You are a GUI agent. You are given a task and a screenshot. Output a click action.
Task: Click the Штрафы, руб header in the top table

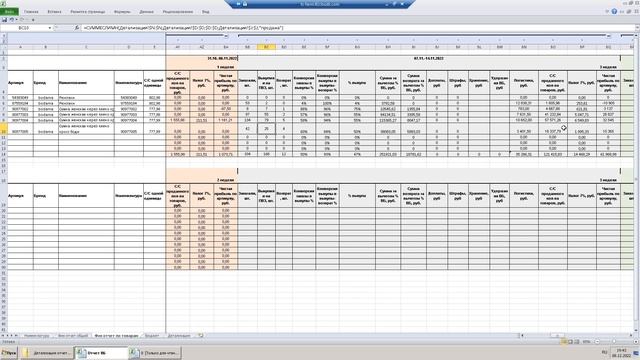pyautogui.click(x=458, y=82)
